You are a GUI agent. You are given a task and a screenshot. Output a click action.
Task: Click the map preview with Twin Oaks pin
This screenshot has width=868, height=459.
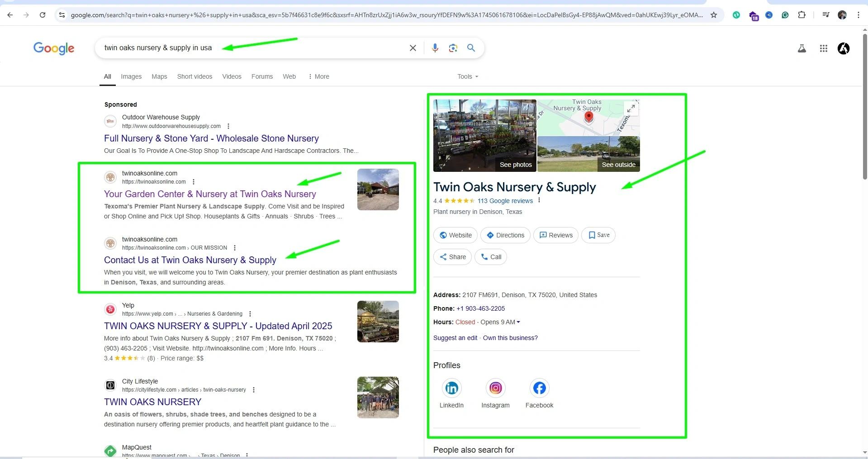pos(588,118)
